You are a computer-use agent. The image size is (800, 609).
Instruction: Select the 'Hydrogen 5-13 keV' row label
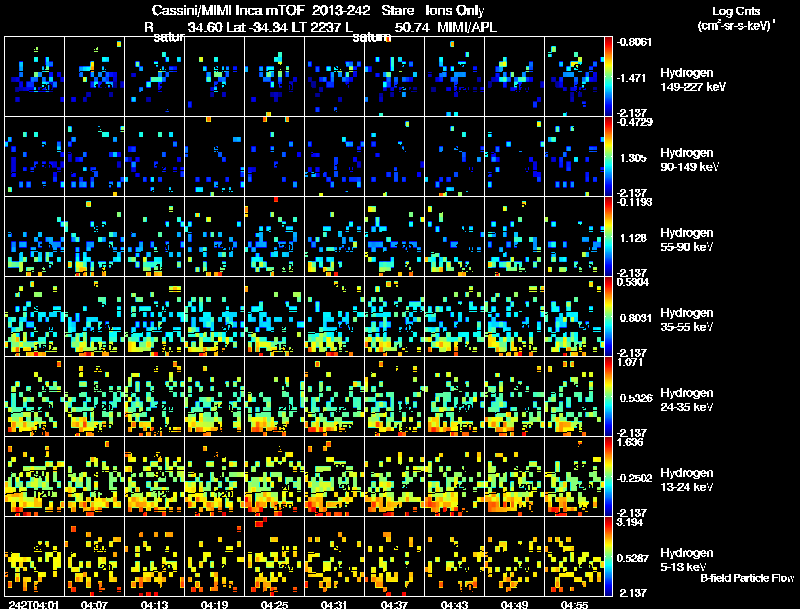[687, 560]
